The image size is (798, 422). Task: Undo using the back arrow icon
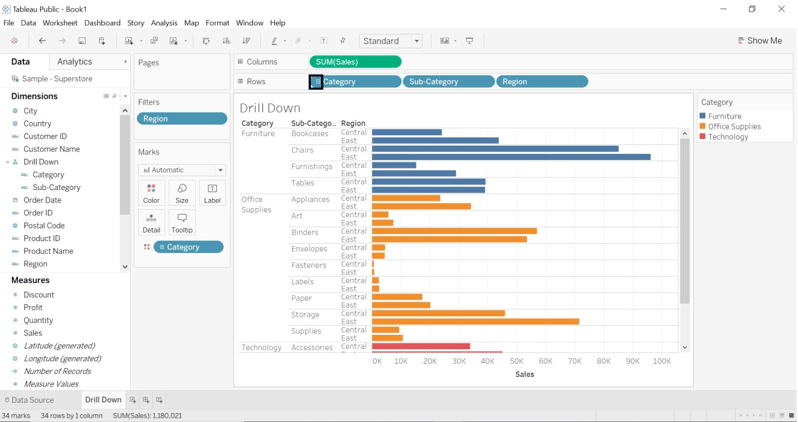(x=42, y=41)
